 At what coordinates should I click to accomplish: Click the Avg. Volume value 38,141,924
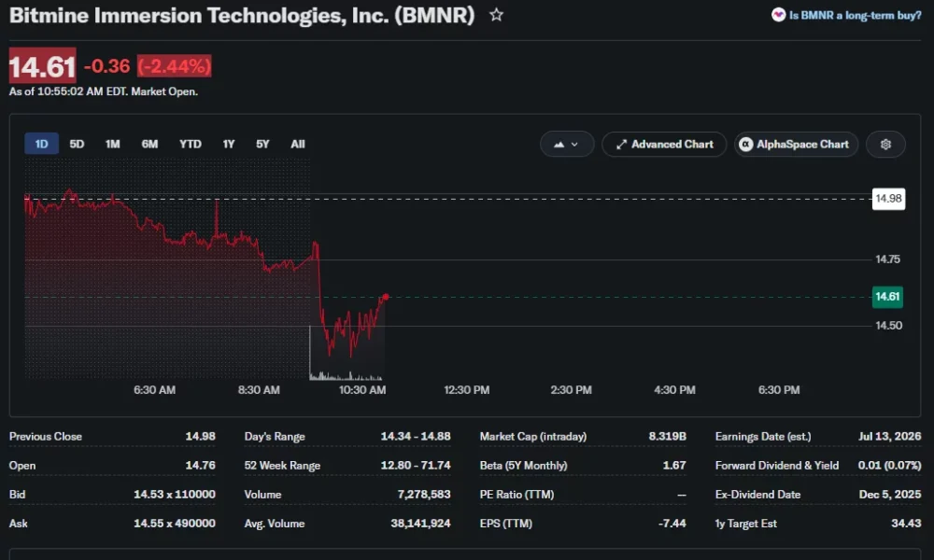coord(420,523)
